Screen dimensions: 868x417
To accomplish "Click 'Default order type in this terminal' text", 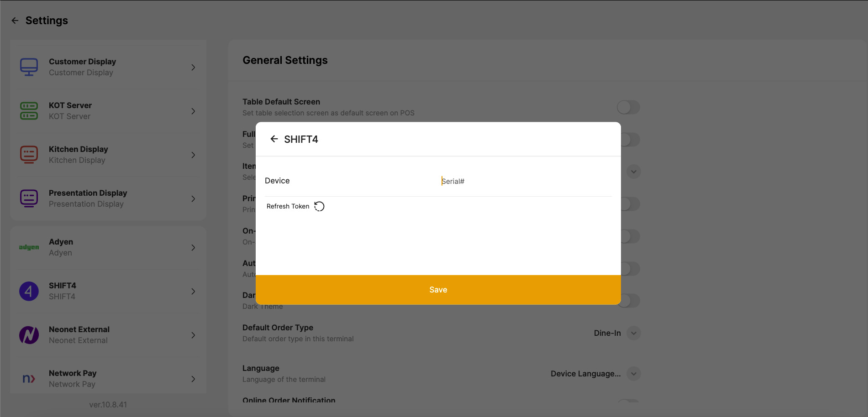I will (x=298, y=339).
